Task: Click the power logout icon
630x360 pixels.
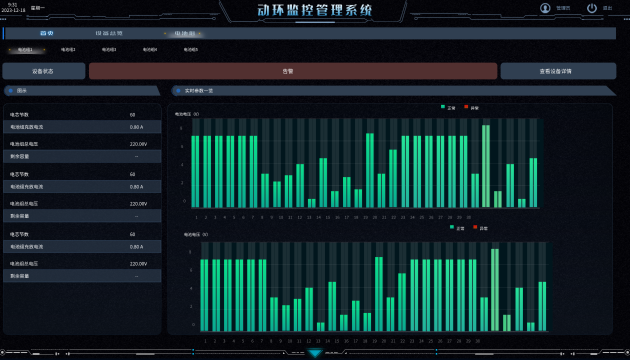Action: click(x=592, y=8)
